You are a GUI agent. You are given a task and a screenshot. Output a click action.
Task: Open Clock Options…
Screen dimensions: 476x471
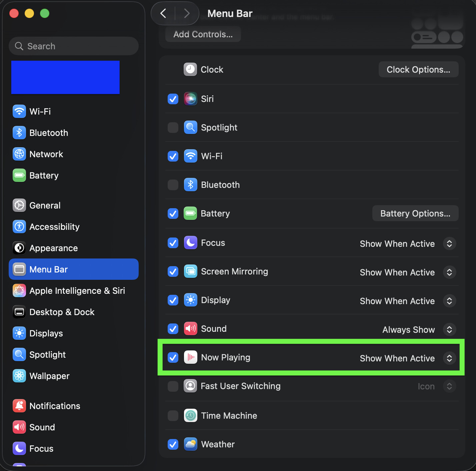418,69
